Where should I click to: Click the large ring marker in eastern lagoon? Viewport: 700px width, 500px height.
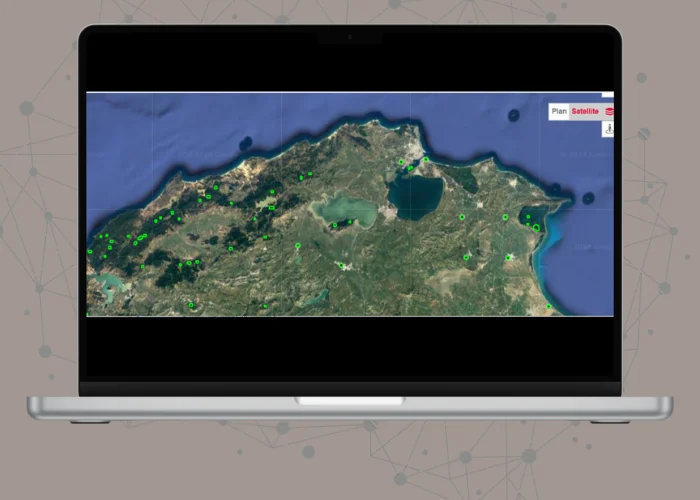tap(536, 228)
